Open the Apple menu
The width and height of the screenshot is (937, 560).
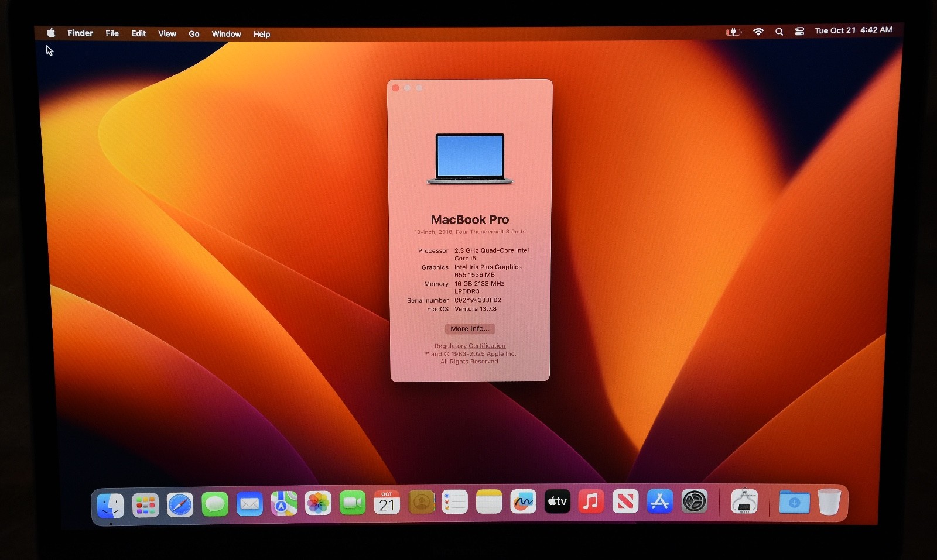click(x=51, y=33)
